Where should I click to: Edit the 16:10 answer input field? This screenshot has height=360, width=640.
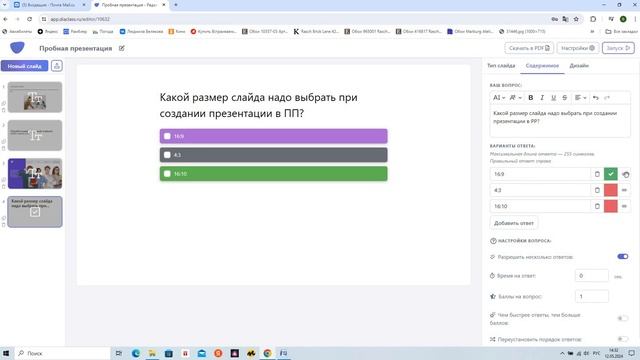(x=540, y=206)
